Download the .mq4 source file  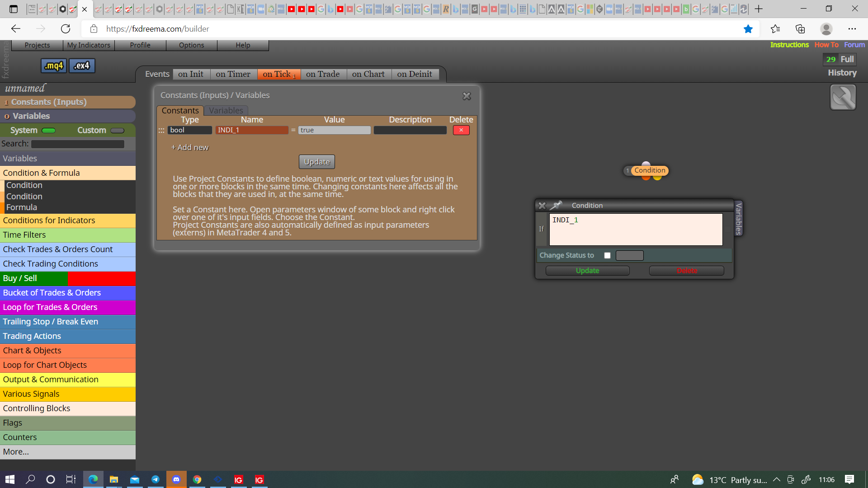coord(54,66)
